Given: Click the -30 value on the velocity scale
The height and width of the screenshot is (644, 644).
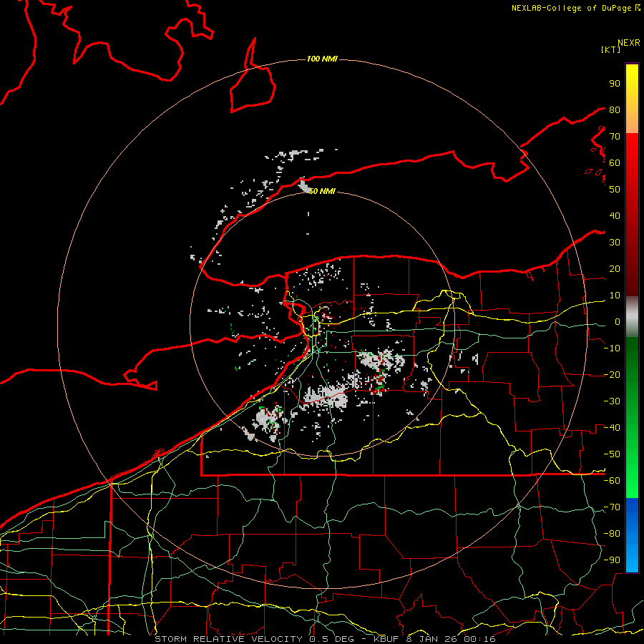Looking at the screenshot, I should click(x=612, y=401).
